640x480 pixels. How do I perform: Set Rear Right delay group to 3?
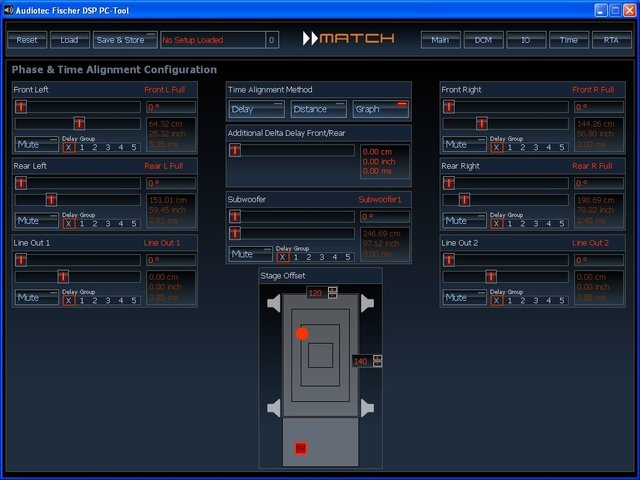[x=537, y=224]
